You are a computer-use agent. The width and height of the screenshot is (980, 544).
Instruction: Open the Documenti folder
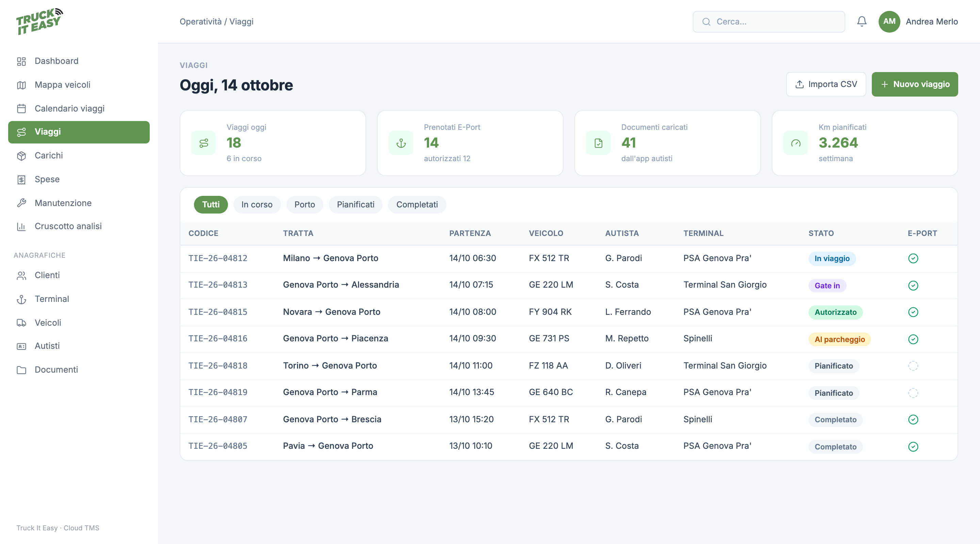point(79,370)
